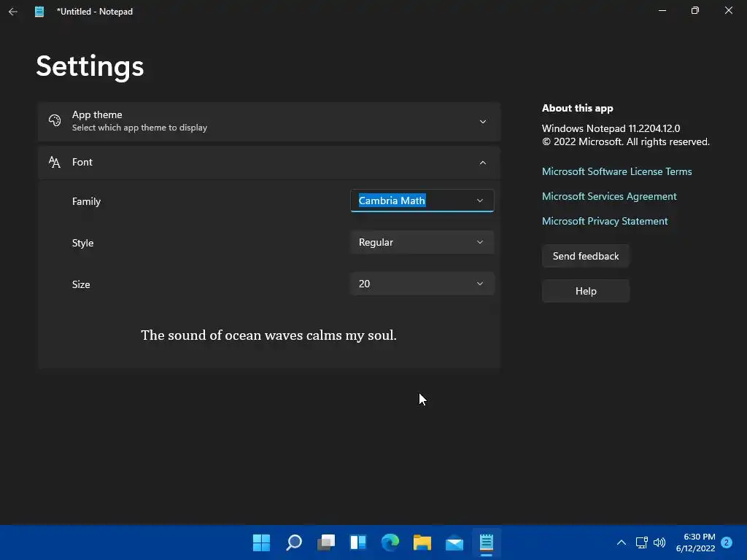Screen dimensions: 747x560
Task: Click the Size label
Action: [81, 284]
